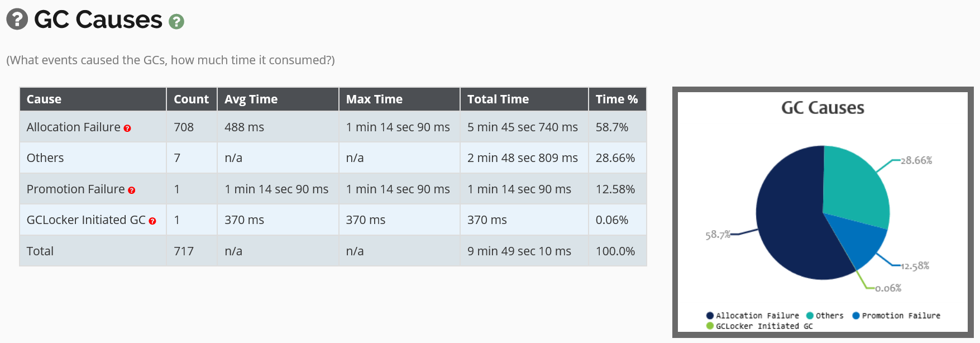
Task: Click the green help icon after GC Causes
Action: coord(176,22)
